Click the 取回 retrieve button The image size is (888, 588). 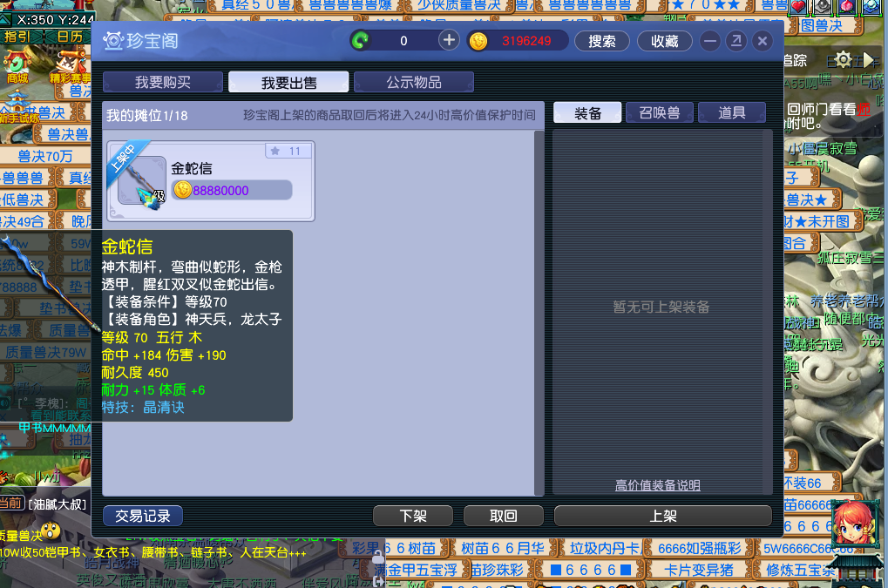(504, 516)
